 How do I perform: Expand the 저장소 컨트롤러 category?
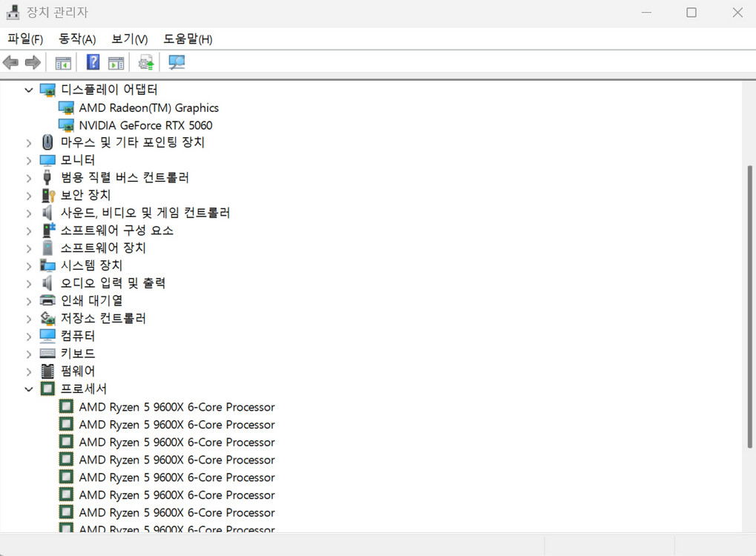pyautogui.click(x=28, y=318)
